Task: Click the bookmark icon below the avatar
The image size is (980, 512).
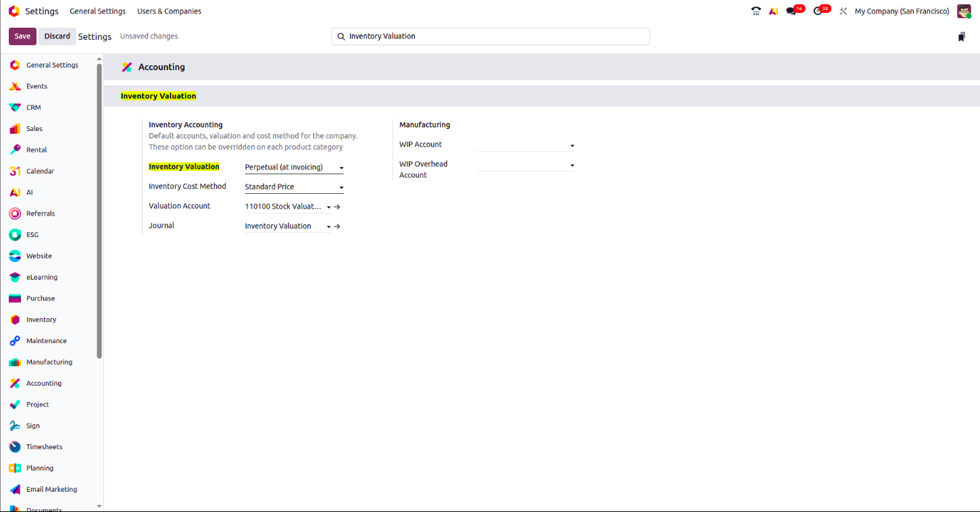Action: [961, 36]
